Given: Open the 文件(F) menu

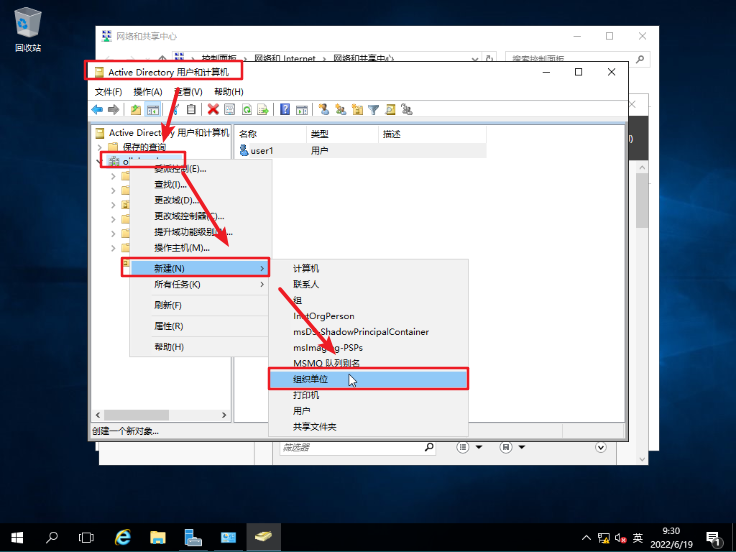Looking at the screenshot, I should (x=108, y=92).
